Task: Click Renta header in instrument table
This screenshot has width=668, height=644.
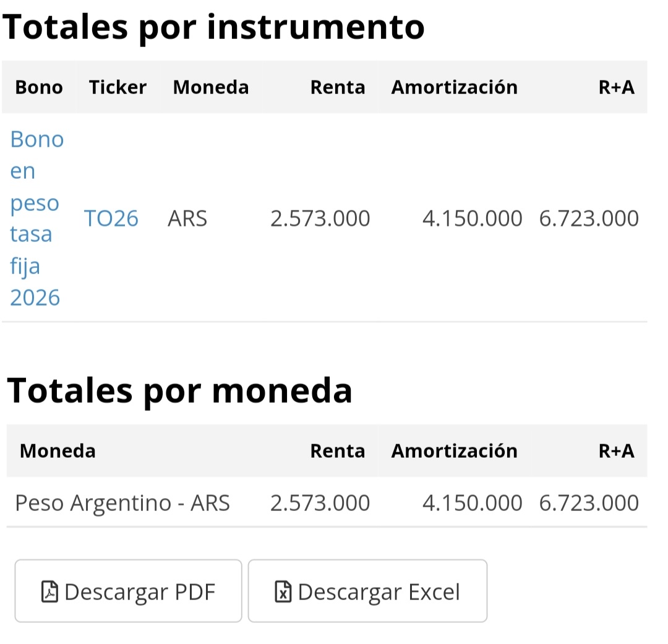Action: [338, 87]
